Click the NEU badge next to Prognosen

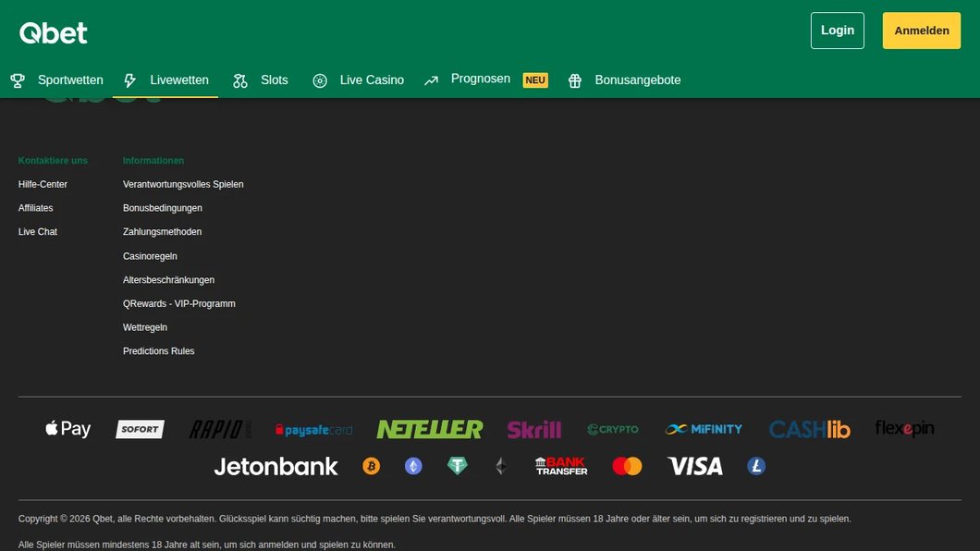pyautogui.click(x=535, y=80)
